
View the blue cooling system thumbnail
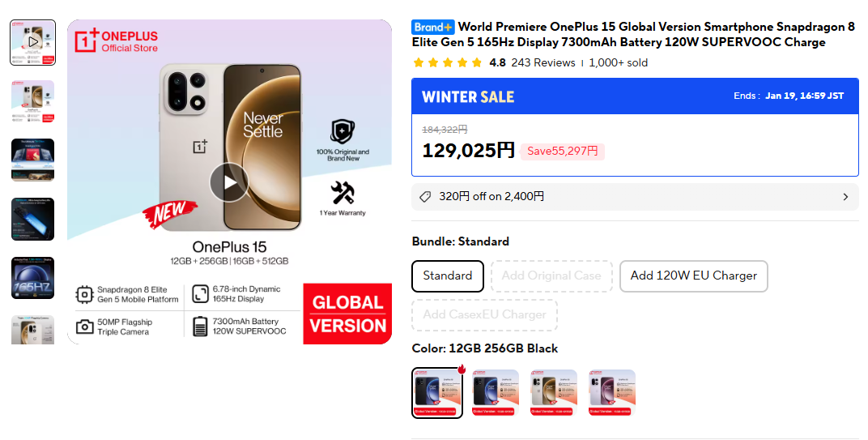point(32,219)
